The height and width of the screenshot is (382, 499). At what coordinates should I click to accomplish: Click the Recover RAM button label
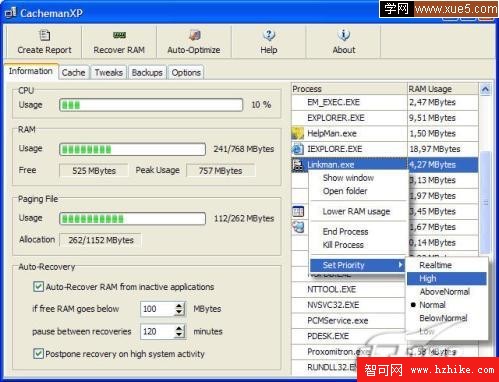pyautogui.click(x=119, y=50)
